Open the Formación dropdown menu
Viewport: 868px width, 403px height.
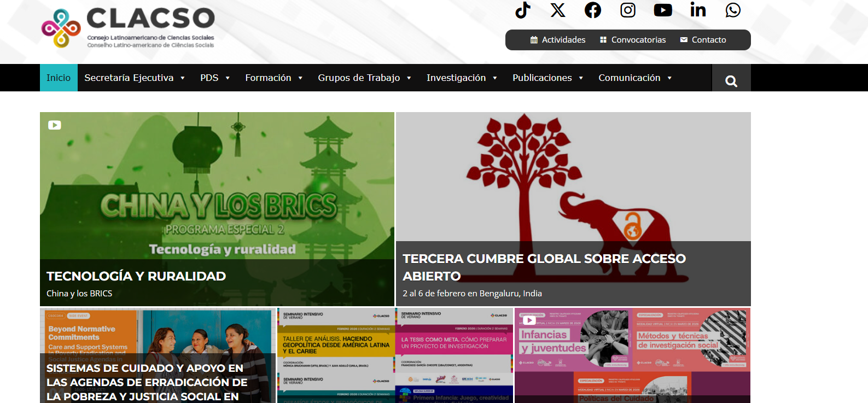tap(274, 78)
